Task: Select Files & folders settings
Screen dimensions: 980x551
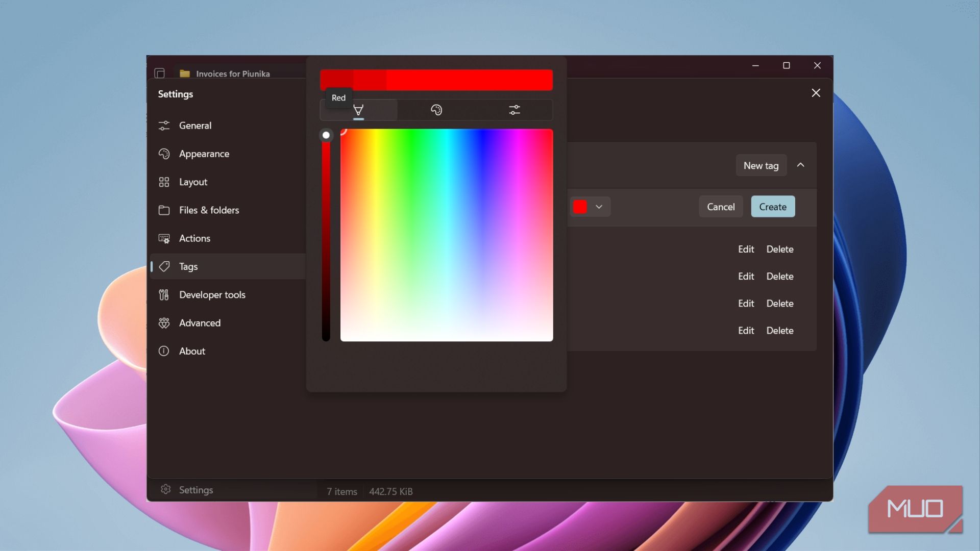Action: 228,210
